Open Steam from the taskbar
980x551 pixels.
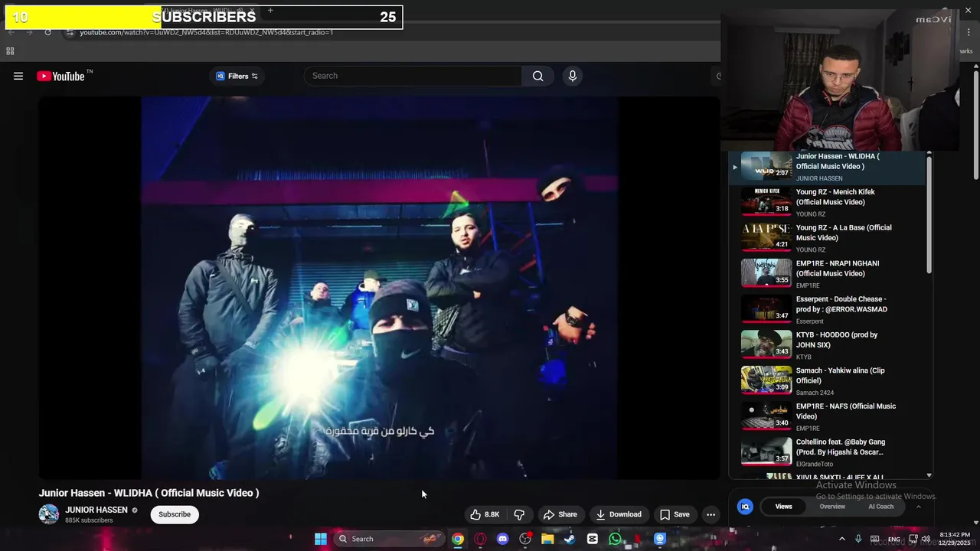tap(570, 539)
